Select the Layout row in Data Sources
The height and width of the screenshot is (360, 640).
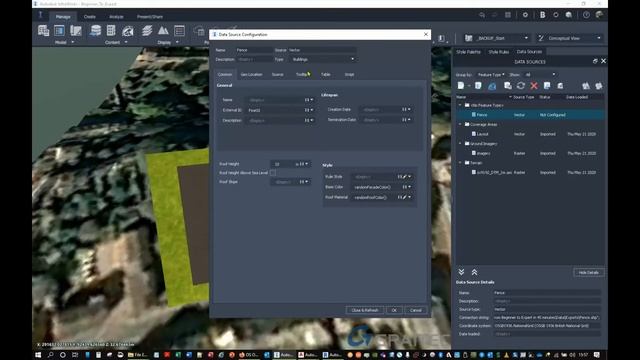[x=531, y=134]
